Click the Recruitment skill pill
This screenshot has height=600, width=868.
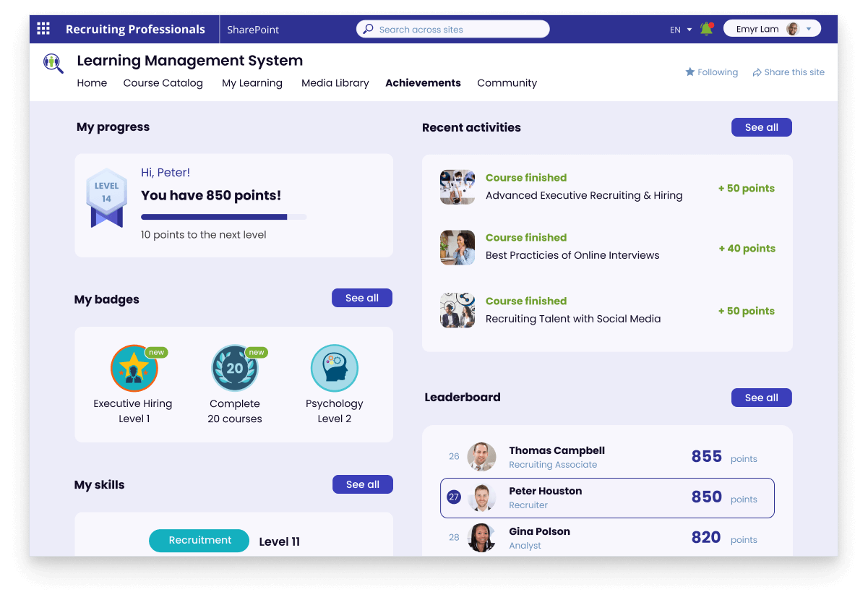click(199, 541)
